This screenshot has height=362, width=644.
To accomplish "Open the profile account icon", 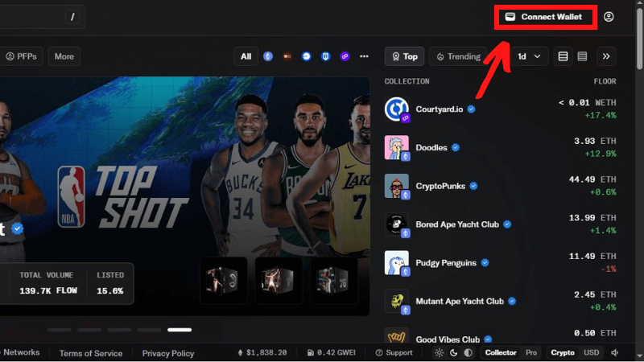I will coord(609,17).
